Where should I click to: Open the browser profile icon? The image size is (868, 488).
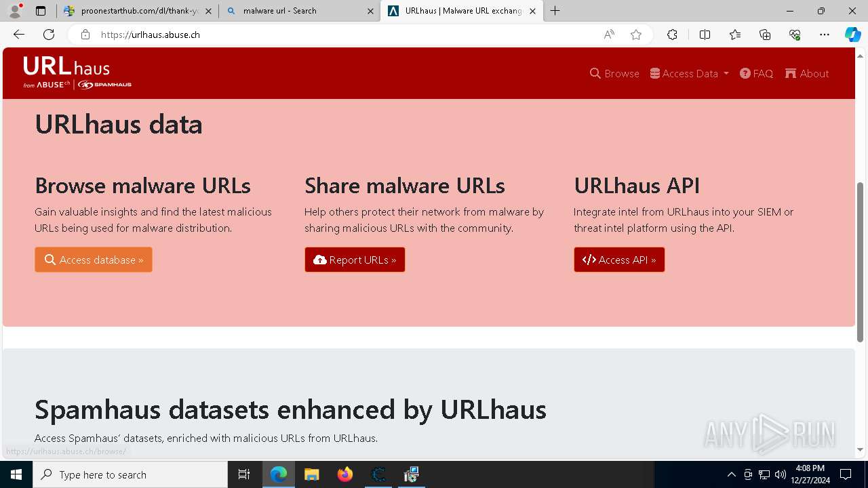coord(15,11)
